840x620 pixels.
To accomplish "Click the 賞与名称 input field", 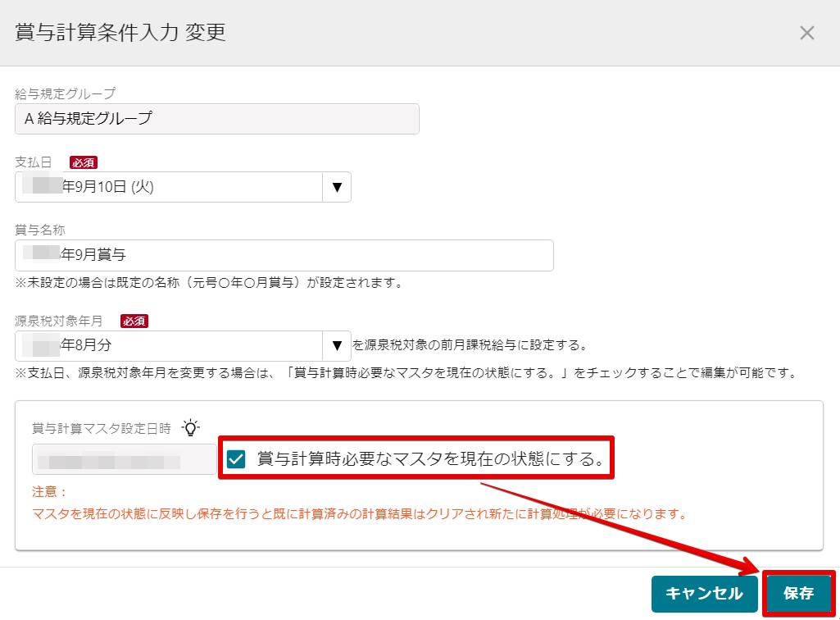I will 284,255.
